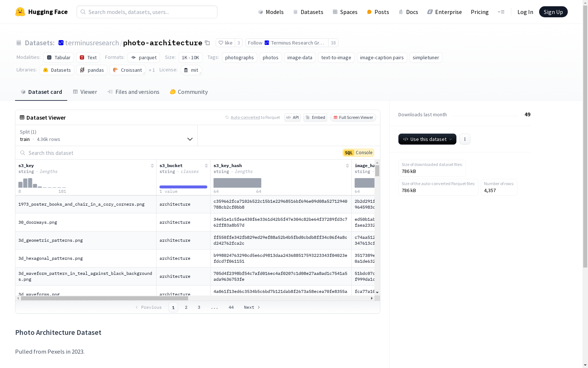Click the image-data tag

coord(300,57)
